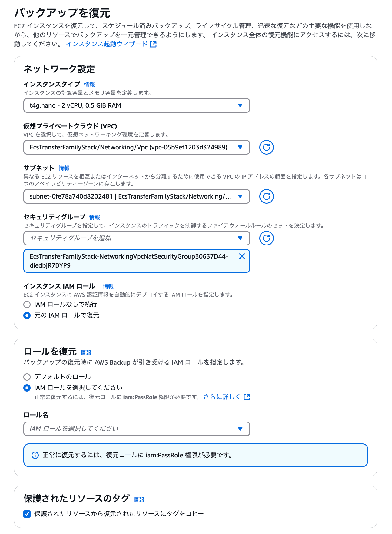The height and width of the screenshot is (534, 392).
Task: Click the info circle icon in PassRole notice
Action: (35, 455)
